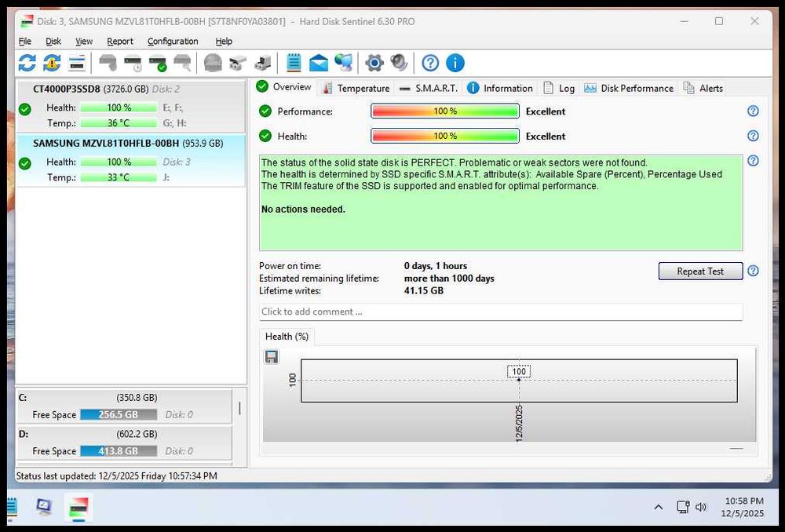Open the View menu

pos(84,41)
